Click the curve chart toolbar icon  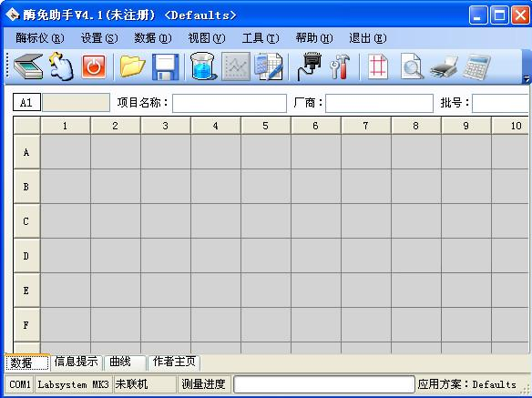(236, 66)
